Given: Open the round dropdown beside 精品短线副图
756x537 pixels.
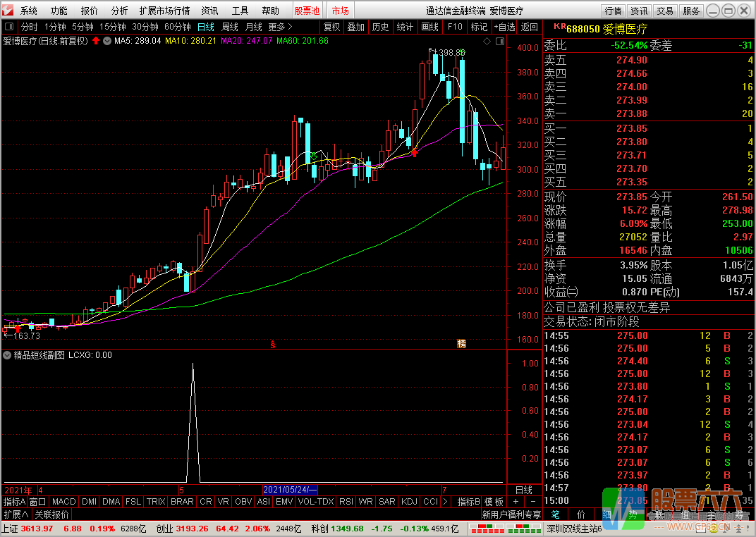Looking at the screenshot, I should pyautogui.click(x=7, y=355).
